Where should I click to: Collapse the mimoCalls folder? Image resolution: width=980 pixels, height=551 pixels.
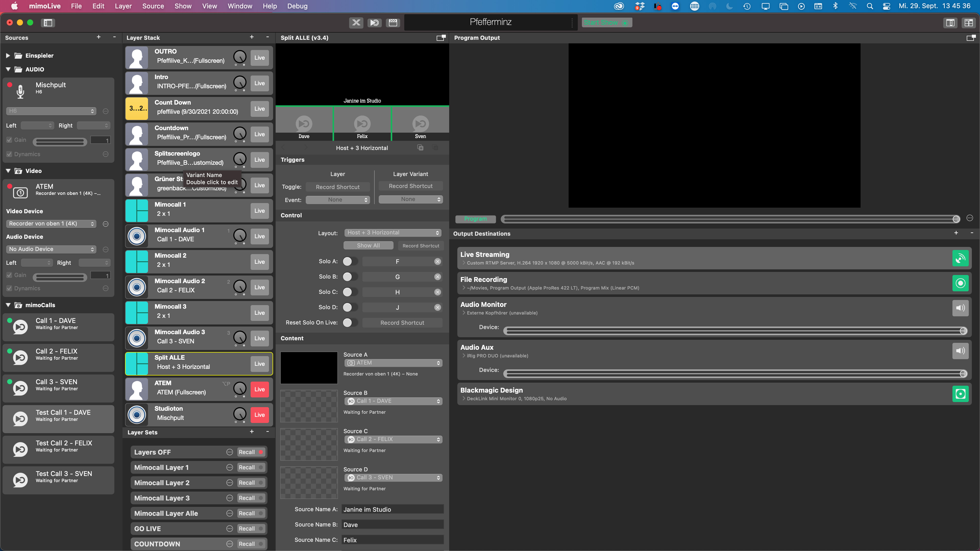pos(8,305)
